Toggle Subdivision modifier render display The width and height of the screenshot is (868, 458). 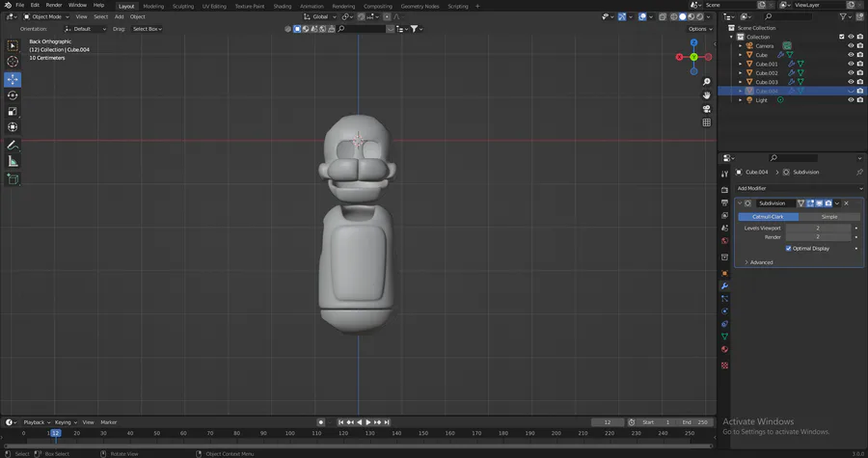coord(828,203)
